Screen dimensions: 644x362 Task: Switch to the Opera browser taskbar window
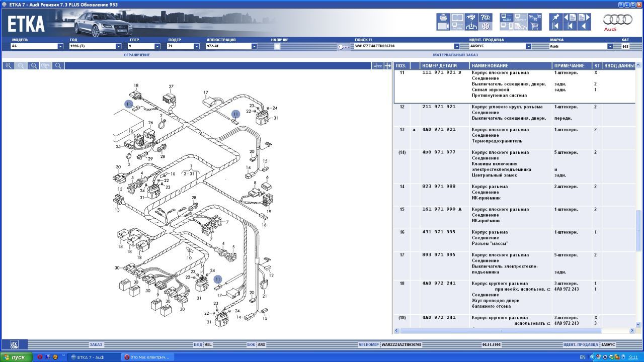tap(148, 357)
